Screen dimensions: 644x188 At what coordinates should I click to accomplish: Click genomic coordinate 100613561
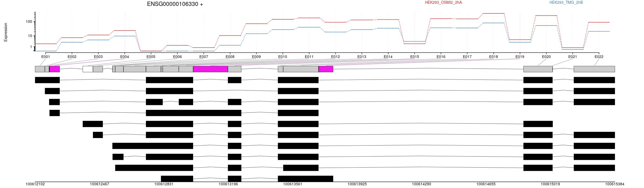(x=293, y=184)
